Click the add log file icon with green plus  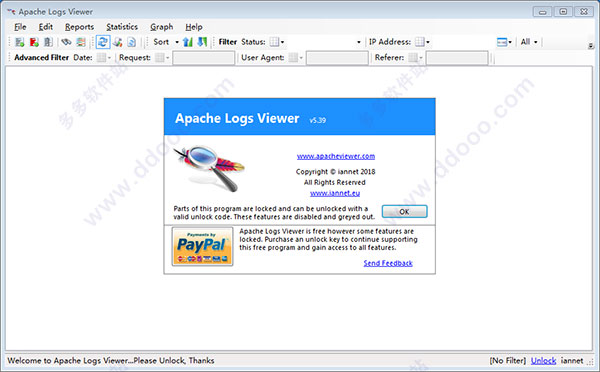(20, 42)
